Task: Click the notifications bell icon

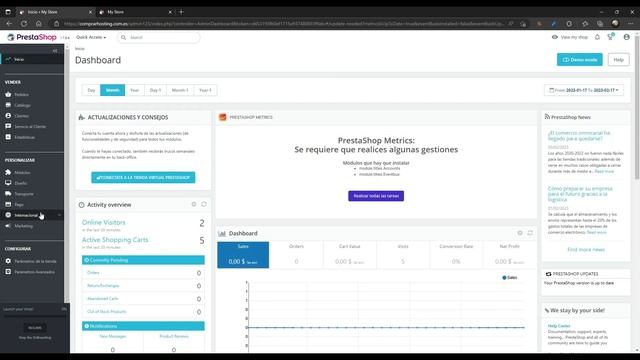Action: (x=597, y=37)
